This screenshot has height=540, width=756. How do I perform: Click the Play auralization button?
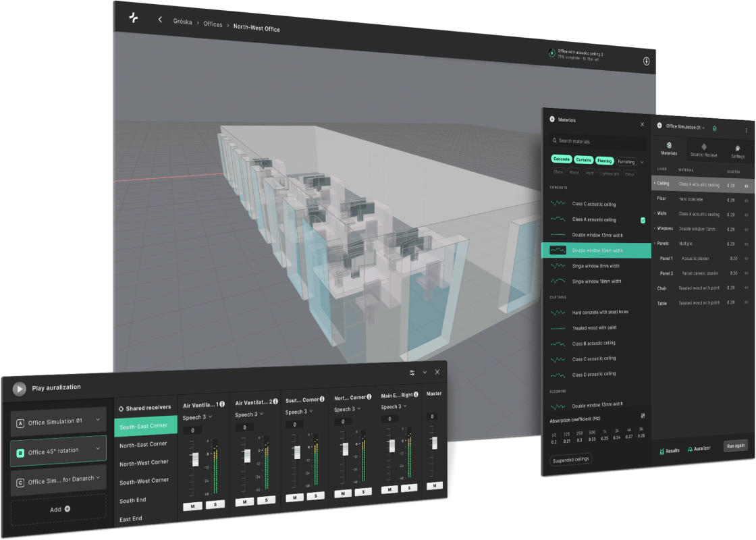pos(20,388)
